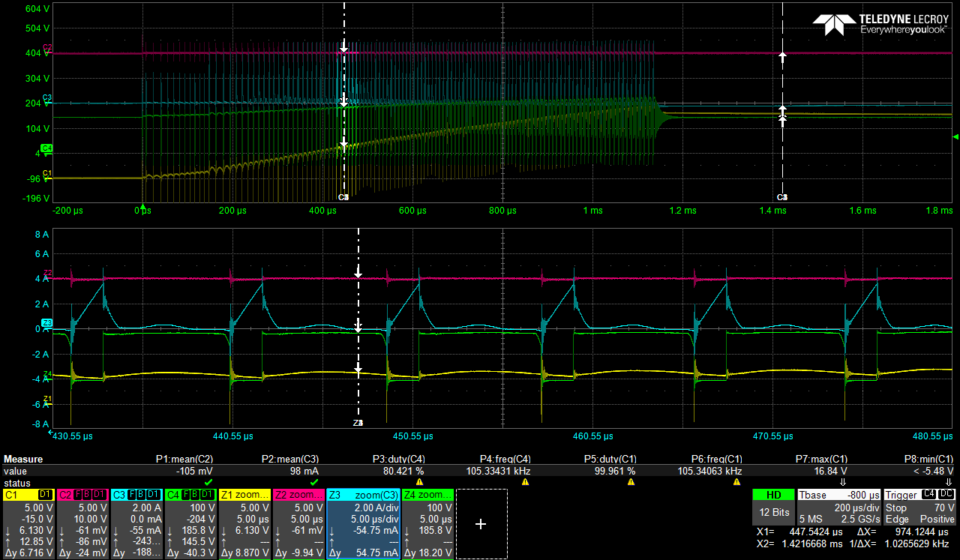This screenshot has width=960, height=560.
Task: Click the warning triangle under P5:duty(C1)
Action: coord(631,482)
